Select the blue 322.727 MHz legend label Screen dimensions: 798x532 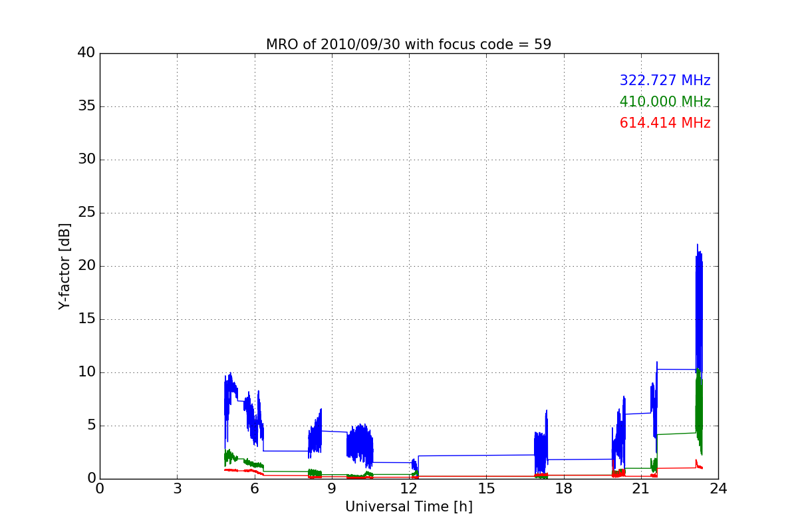(x=665, y=80)
